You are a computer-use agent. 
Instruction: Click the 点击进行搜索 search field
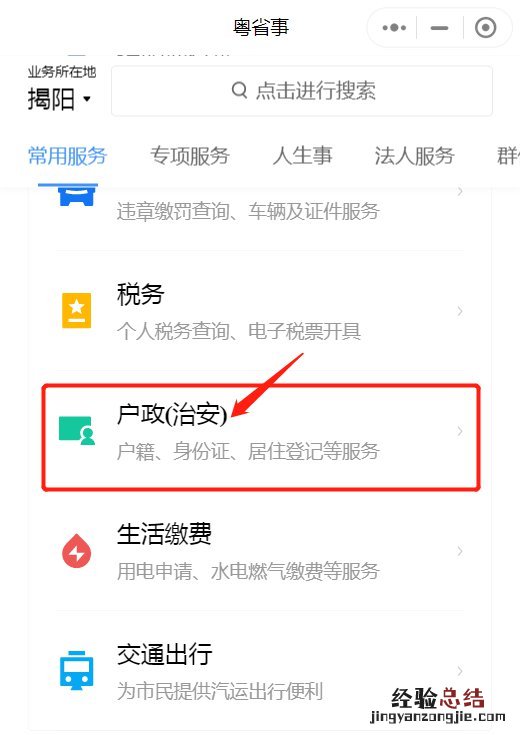pyautogui.click(x=302, y=90)
